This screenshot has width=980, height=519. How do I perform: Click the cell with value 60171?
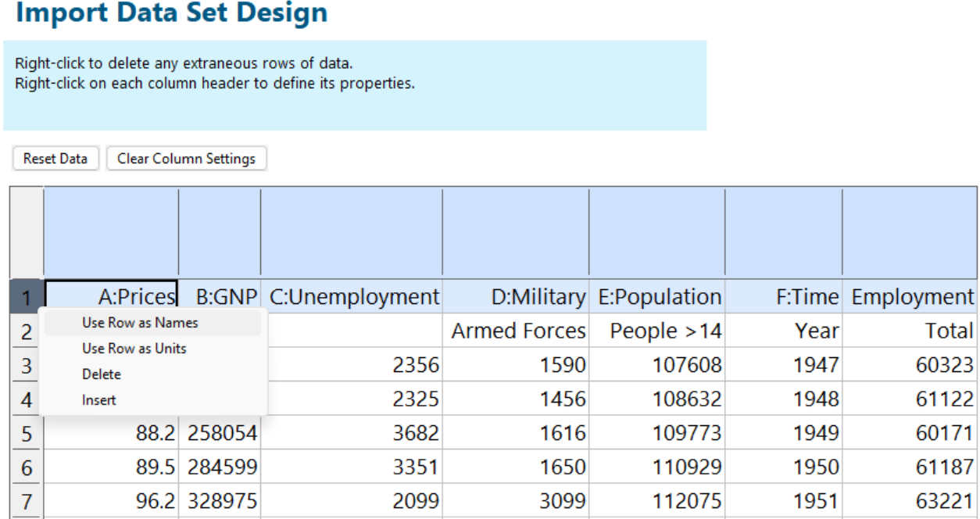pos(910,433)
